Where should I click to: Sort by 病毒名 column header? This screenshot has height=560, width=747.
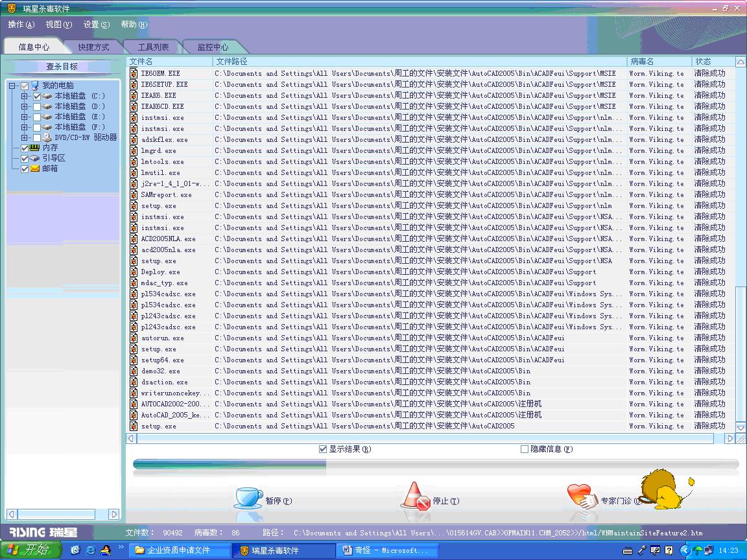[x=659, y=62]
